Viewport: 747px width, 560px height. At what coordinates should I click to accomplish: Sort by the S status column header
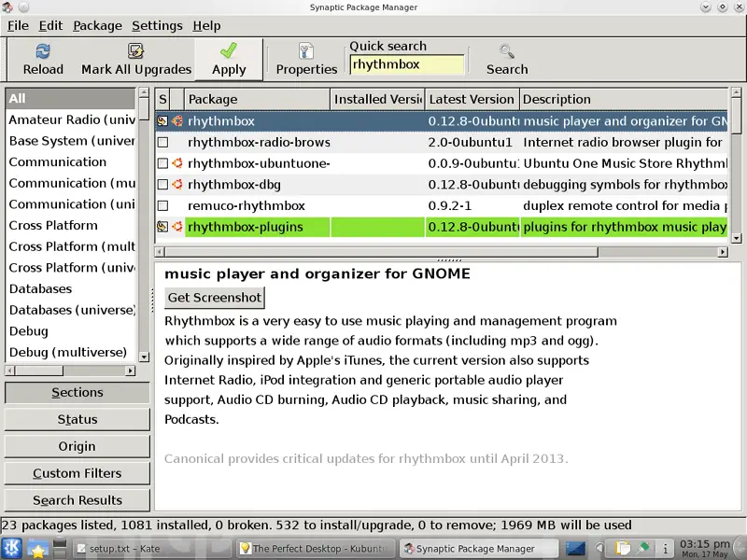click(x=162, y=99)
